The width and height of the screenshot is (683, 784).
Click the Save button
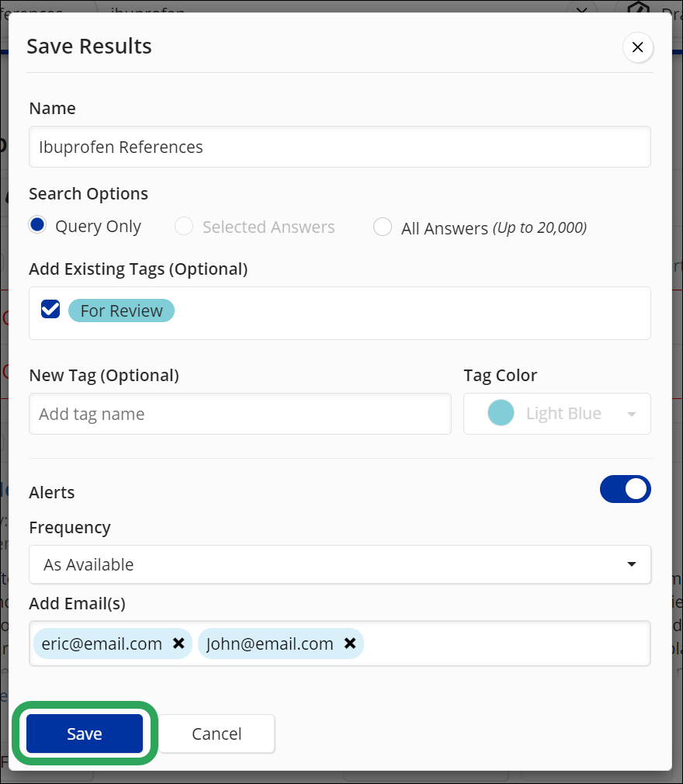pyautogui.click(x=85, y=734)
